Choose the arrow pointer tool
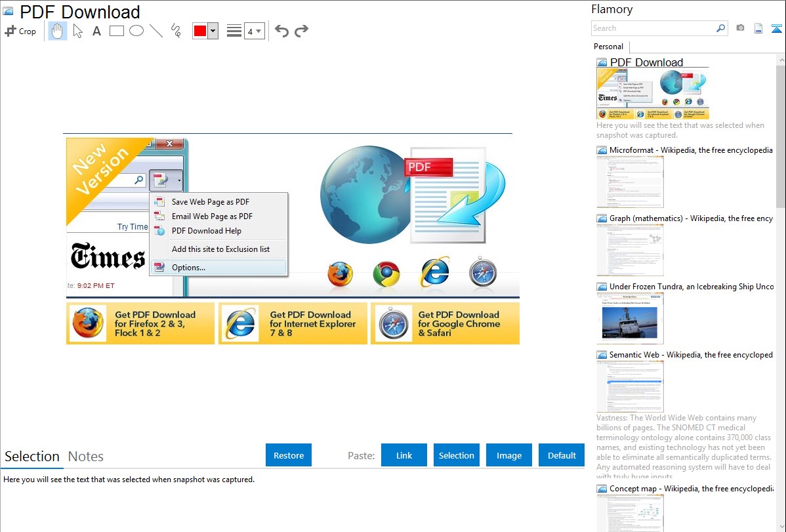This screenshot has width=786, height=532. click(x=77, y=31)
